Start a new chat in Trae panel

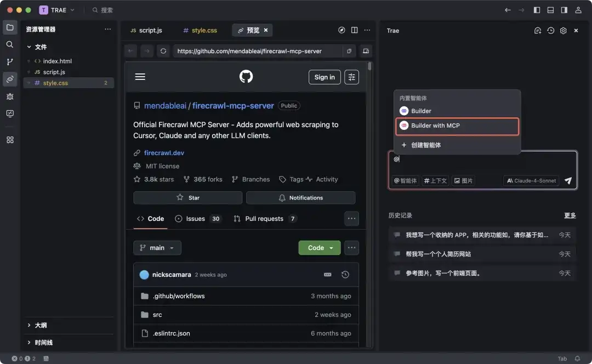pos(538,31)
